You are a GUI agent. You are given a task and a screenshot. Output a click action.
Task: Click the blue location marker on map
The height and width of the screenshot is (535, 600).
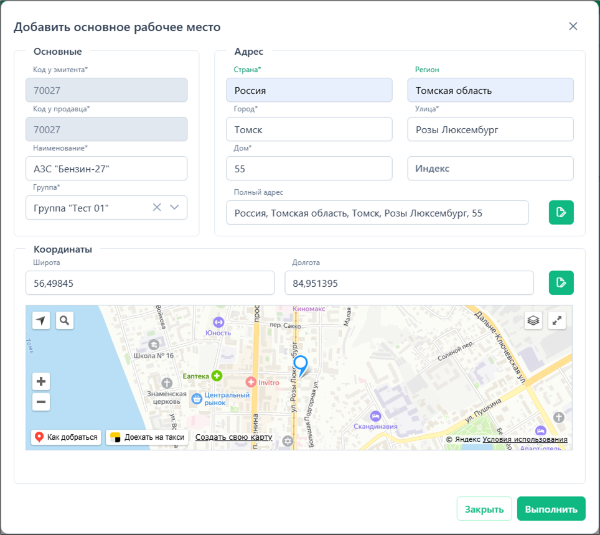point(298,366)
